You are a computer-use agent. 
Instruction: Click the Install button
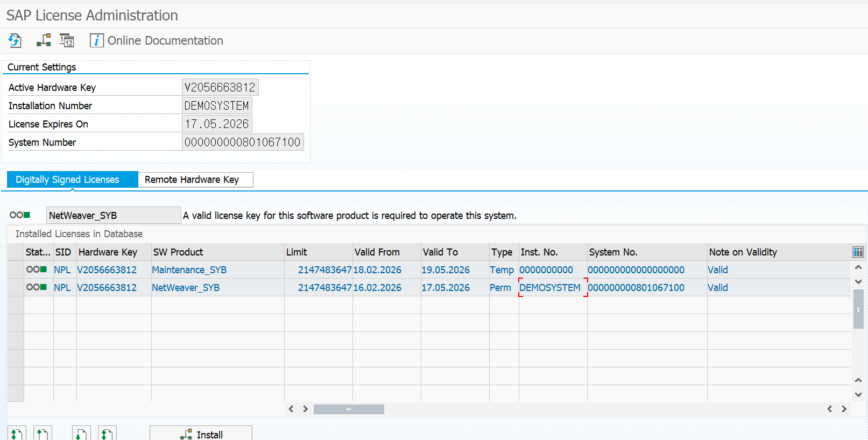point(201,434)
